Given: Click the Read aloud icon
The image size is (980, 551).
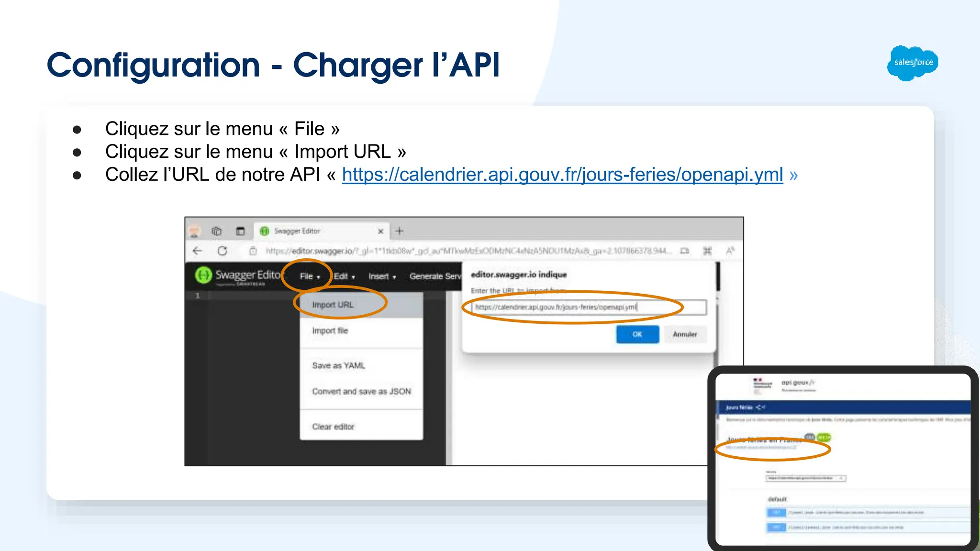Looking at the screenshot, I should click(x=730, y=251).
